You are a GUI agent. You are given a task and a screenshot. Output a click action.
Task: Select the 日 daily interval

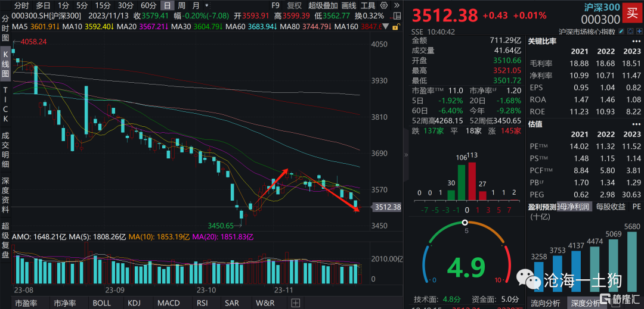pos(167,6)
